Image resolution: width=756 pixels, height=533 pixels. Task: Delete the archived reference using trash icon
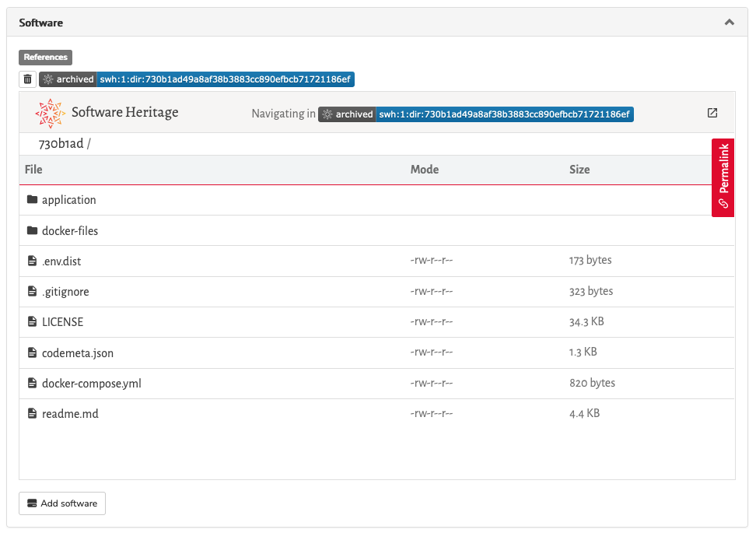coord(27,79)
